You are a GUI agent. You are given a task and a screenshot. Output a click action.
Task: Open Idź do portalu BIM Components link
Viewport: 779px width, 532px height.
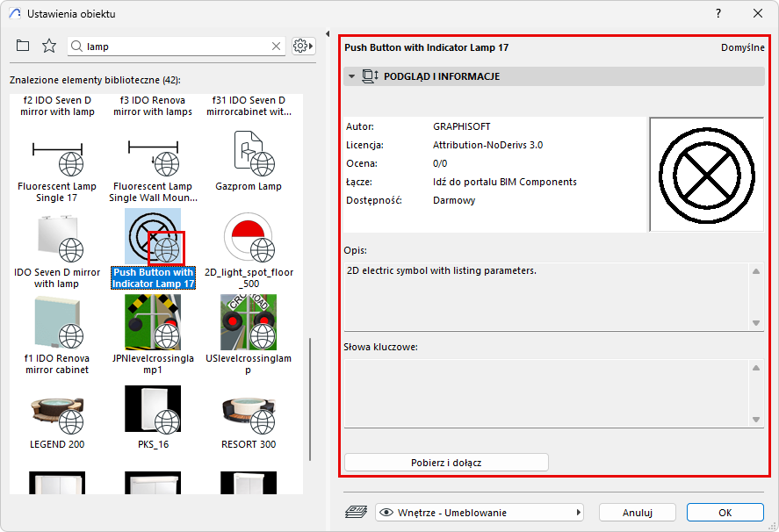point(504,182)
